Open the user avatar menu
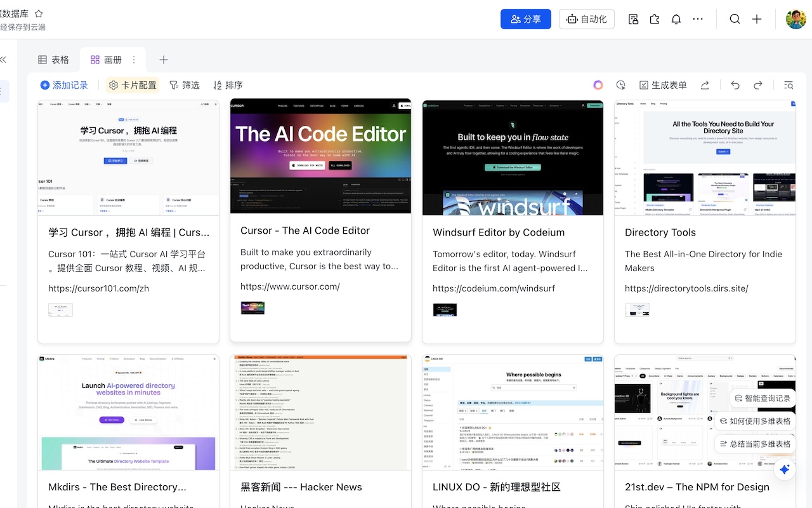812x508 pixels. [796, 19]
